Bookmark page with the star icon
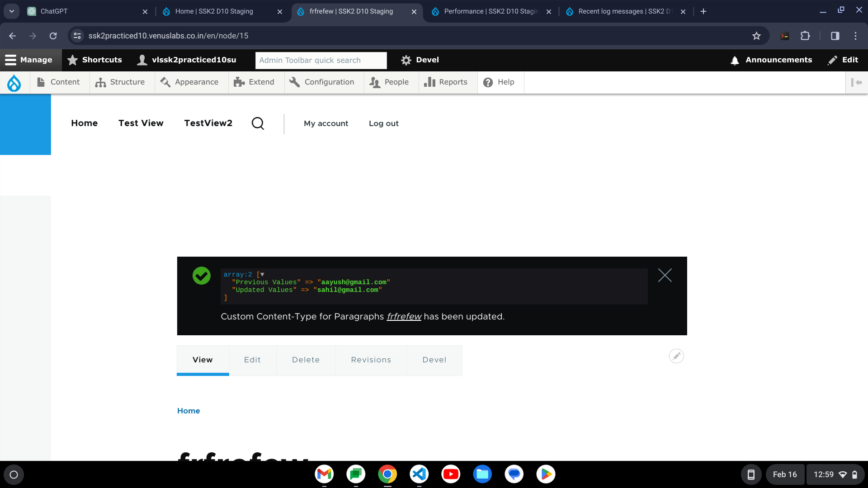Viewport: 868px width, 488px height. (756, 36)
